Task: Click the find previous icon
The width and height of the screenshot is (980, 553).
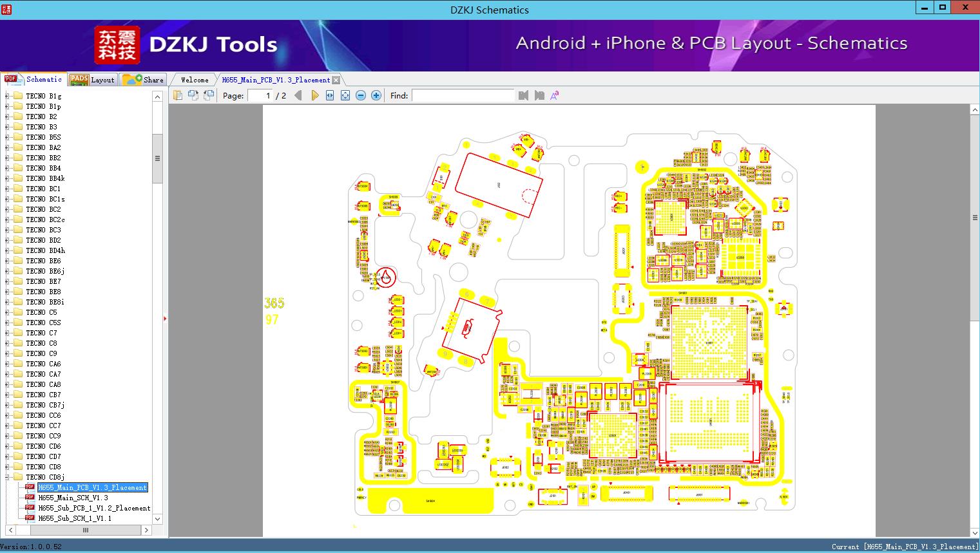Action: click(x=523, y=95)
